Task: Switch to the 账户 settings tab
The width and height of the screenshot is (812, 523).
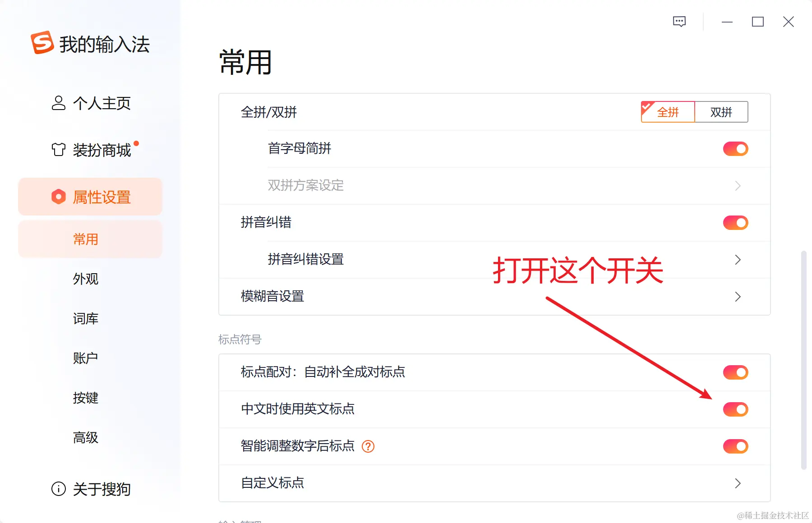Action: [x=86, y=358]
